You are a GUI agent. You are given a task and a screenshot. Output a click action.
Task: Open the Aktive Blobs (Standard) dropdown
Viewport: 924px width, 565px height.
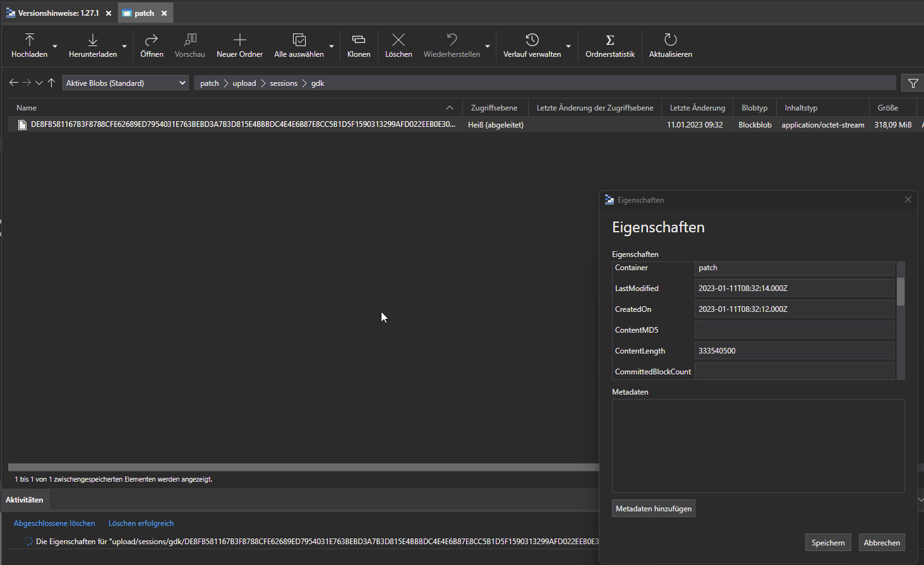(125, 83)
